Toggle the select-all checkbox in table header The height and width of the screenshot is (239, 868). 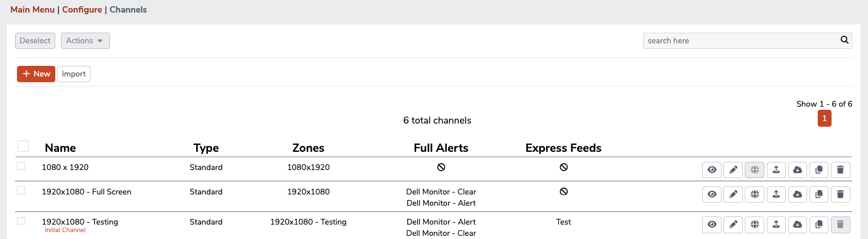23,146
